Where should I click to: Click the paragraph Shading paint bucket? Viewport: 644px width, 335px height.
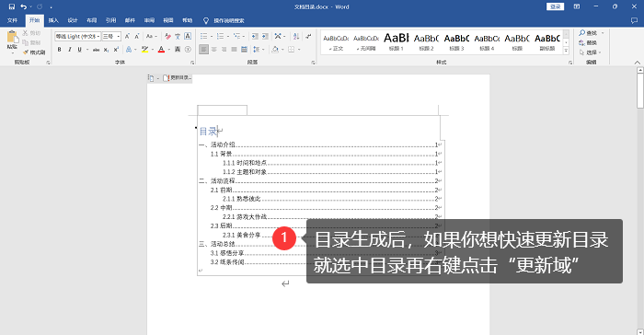[275, 50]
